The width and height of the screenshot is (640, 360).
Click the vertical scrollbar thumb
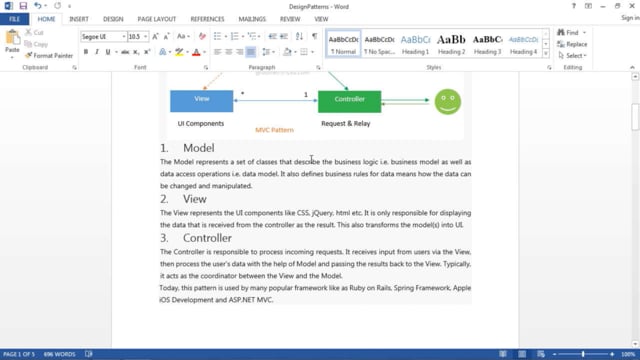click(x=635, y=117)
